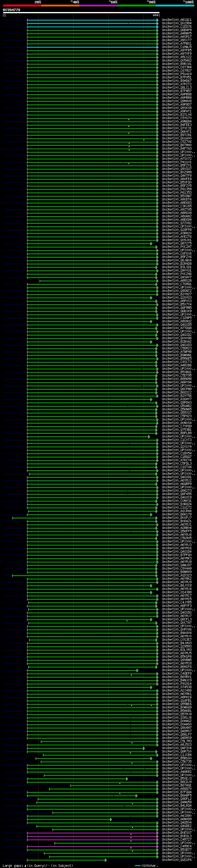Click the green ~80% identity legend segment

[137, 6]
